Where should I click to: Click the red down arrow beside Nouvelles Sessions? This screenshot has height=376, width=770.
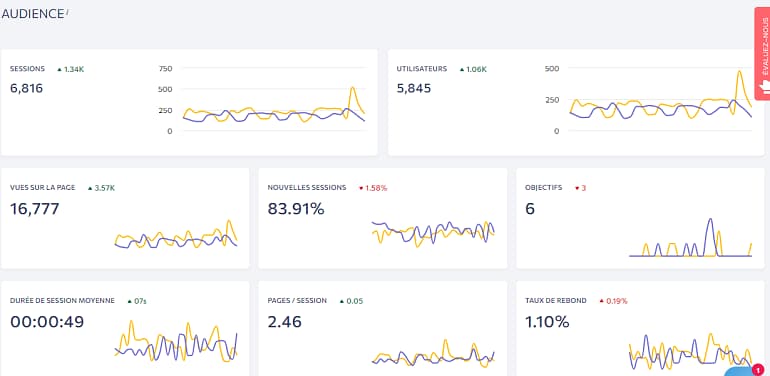tap(361, 188)
